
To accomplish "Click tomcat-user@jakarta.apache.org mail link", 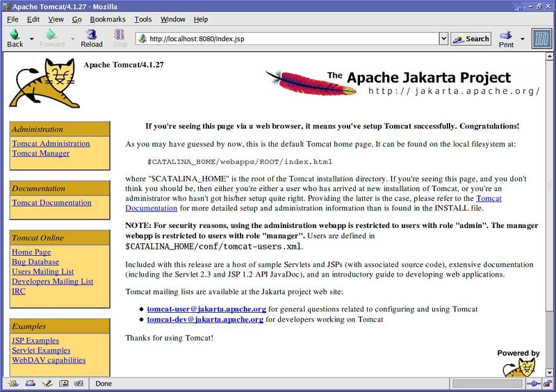I will (206, 309).
